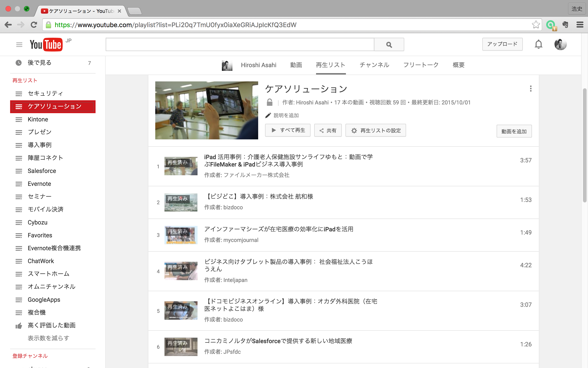Open the creator link JPsfdc
This screenshot has width=588, height=368.
click(x=232, y=352)
